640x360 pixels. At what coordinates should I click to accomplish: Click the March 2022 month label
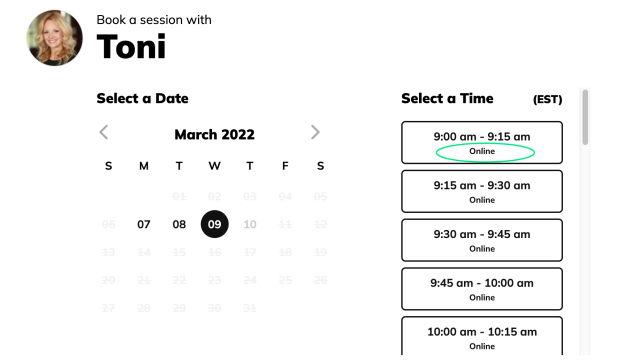[214, 134]
